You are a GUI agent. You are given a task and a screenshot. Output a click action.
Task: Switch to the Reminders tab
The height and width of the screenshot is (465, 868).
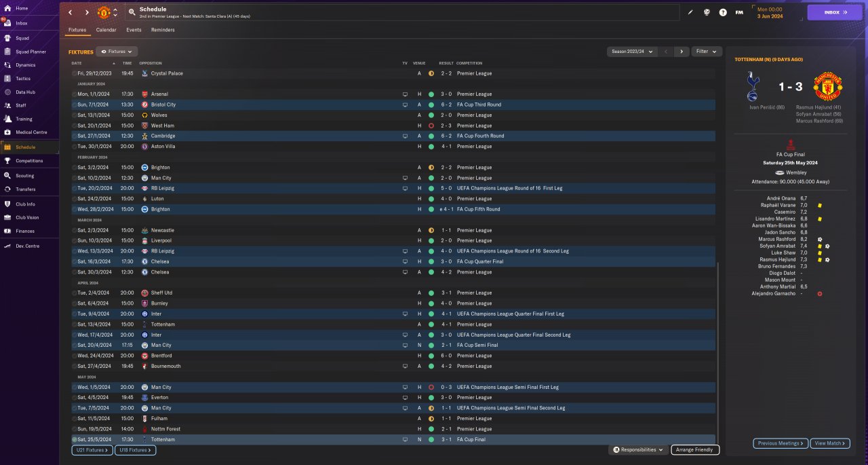pos(163,30)
